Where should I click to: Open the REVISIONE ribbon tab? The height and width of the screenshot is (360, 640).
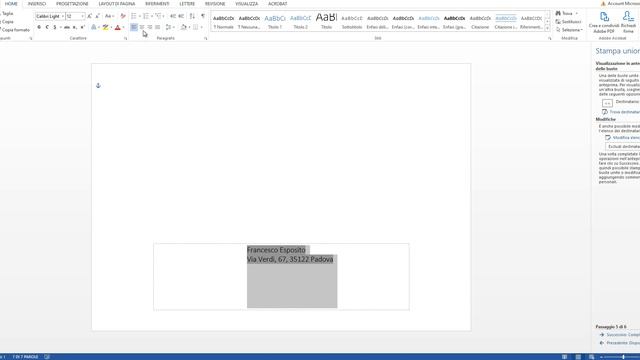[x=215, y=4]
